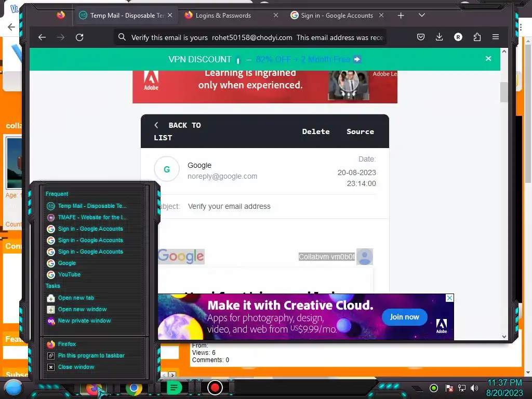Click the forward navigation arrow in Firefox
The height and width of the screenshot is (399, 532).
tap(61, 37)
